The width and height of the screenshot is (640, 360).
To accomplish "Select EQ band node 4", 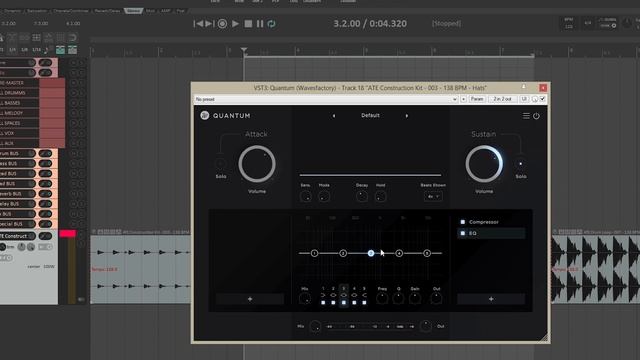I will click(x=399, y=253).
